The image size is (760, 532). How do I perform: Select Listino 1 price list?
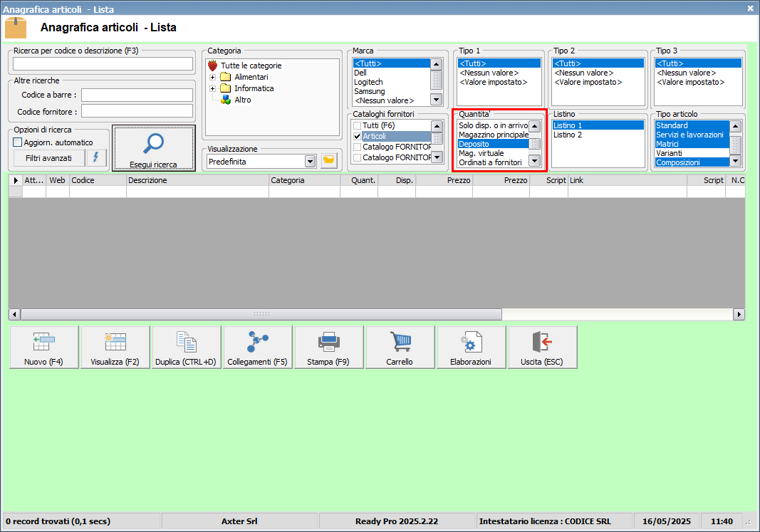pyautogui.click(x=598, y=125)
